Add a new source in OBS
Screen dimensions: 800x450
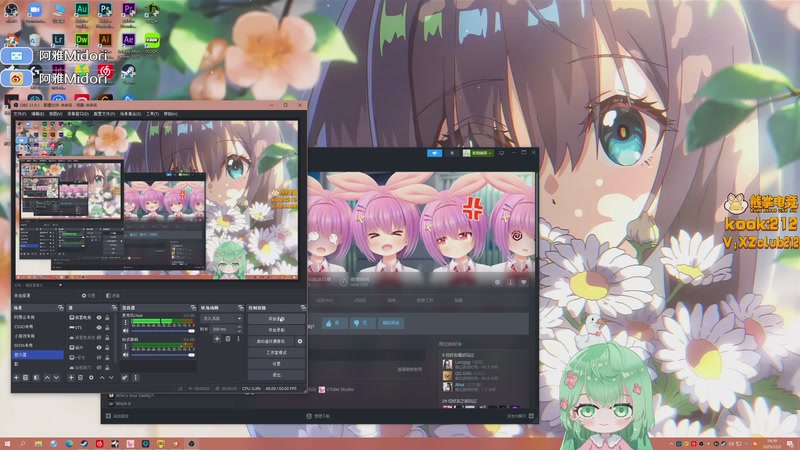pyautogui.click(x=71, y=378)
